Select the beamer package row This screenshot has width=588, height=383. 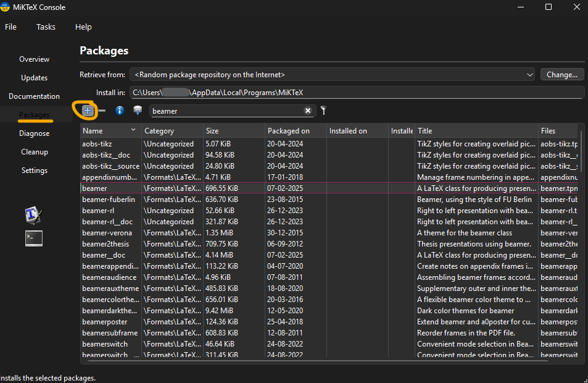[329, 188]
